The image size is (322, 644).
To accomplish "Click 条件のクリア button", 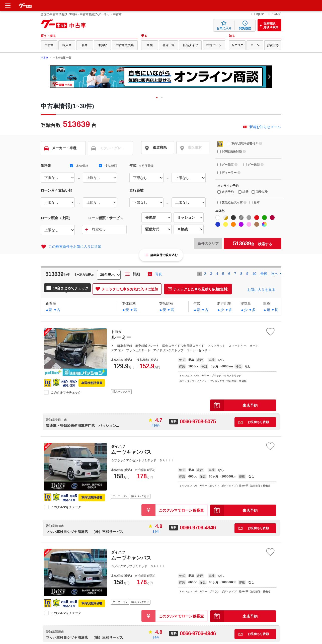I will (208, 244).
